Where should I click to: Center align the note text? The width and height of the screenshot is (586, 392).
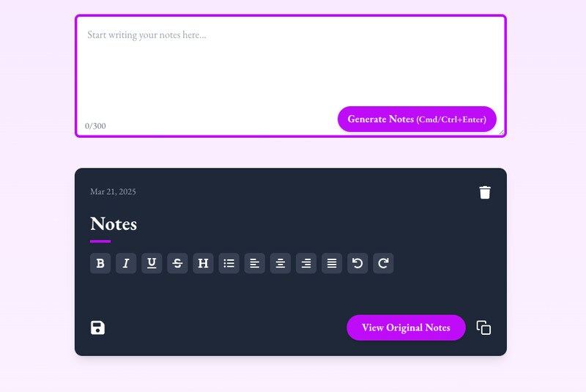click(x=281, y=263)
